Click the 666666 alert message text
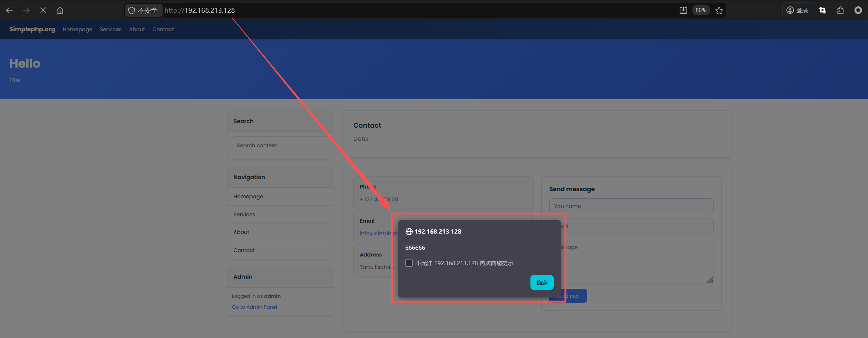Screen dimensions: 868x338 coord(415,248)
